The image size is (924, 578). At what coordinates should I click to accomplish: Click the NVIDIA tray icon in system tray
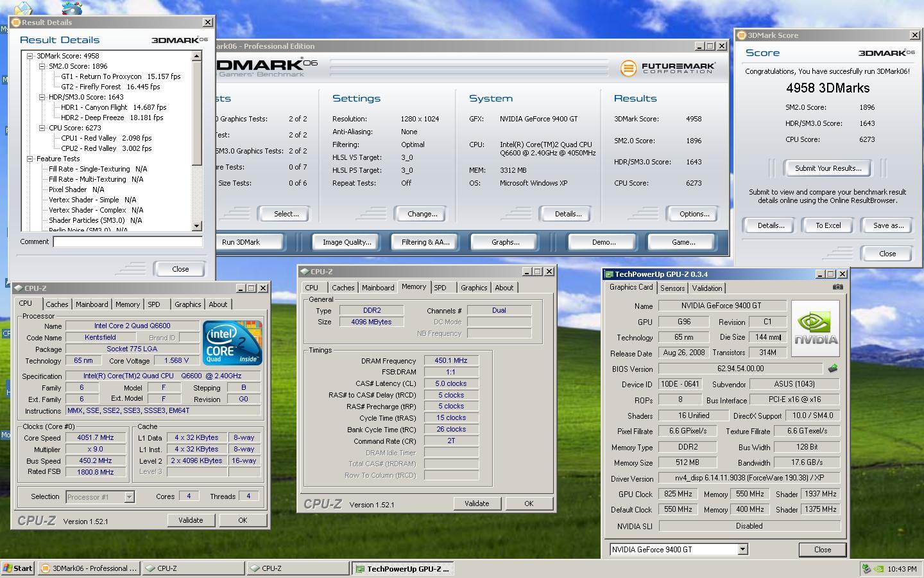pyautogui.click(x=879, y=569)
